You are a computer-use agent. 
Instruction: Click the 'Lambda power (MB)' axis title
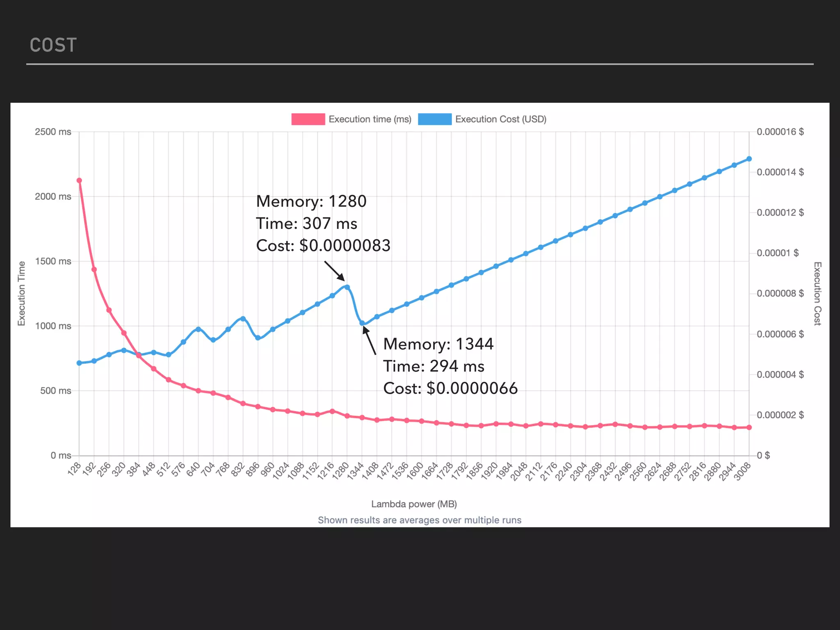[414, 504]
